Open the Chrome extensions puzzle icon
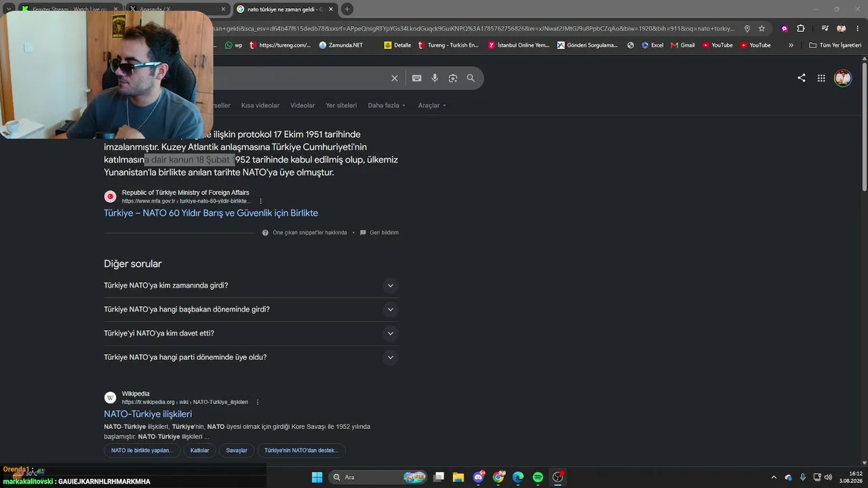Viewport: 868px width, 488px height. [x=801, y=28]
